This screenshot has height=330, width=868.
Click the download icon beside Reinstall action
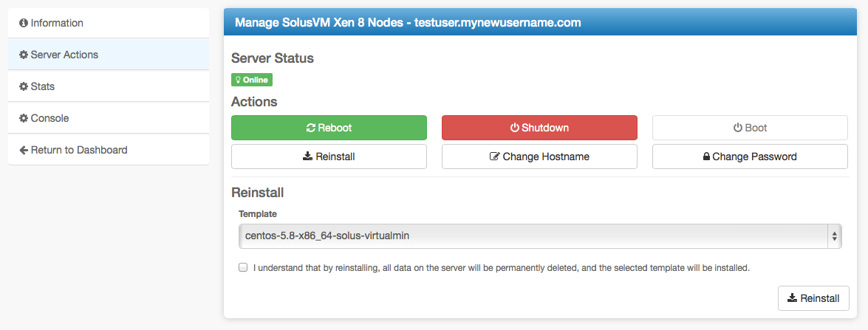pyautogui.click(x=308, y=157)
